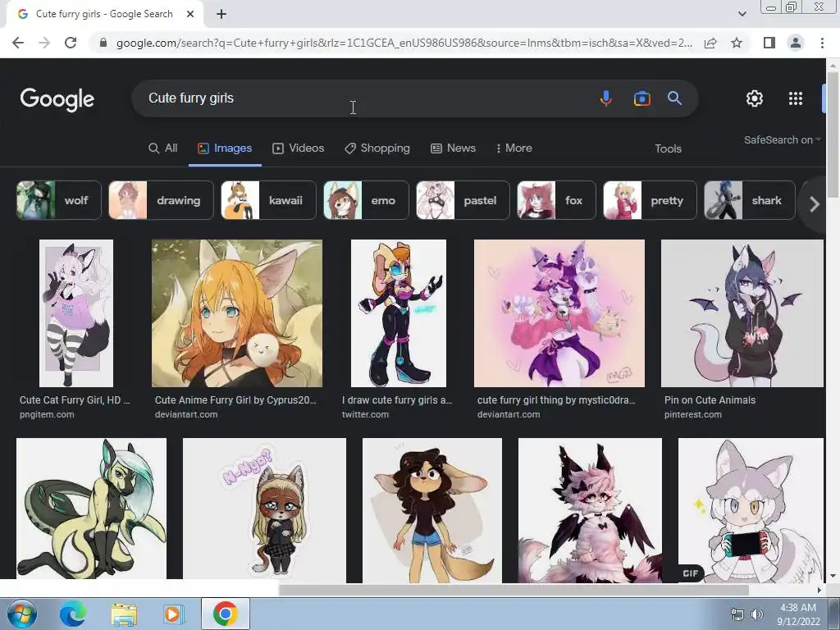The image size is (840, 630).
Task: Switch to the All results tab
Action: tap(163, 148)
